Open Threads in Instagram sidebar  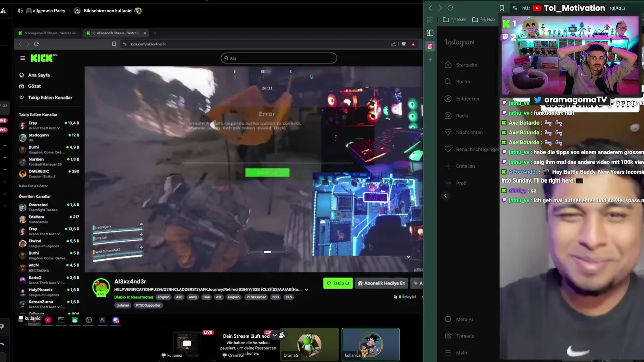(x=459, y=336)
